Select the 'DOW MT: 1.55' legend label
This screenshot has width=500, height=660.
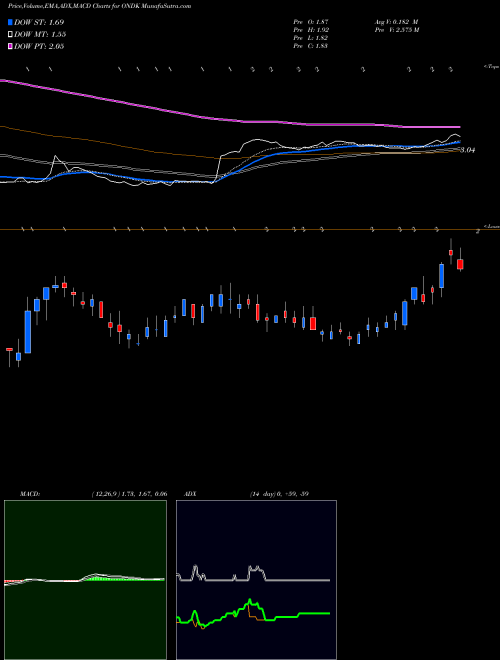coord(40,34)
